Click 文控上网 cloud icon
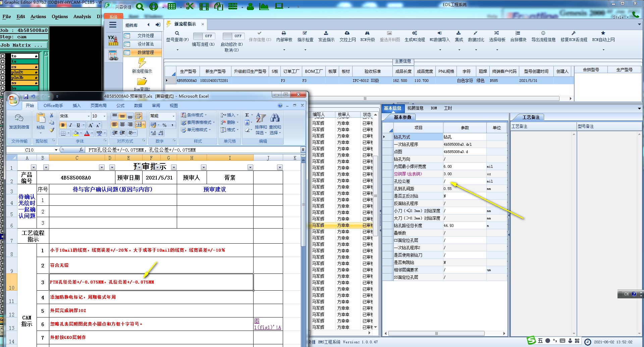 pos(347,33)
